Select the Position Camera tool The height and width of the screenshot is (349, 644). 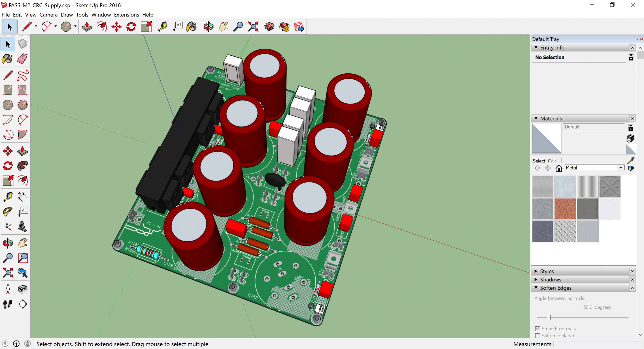8,289
